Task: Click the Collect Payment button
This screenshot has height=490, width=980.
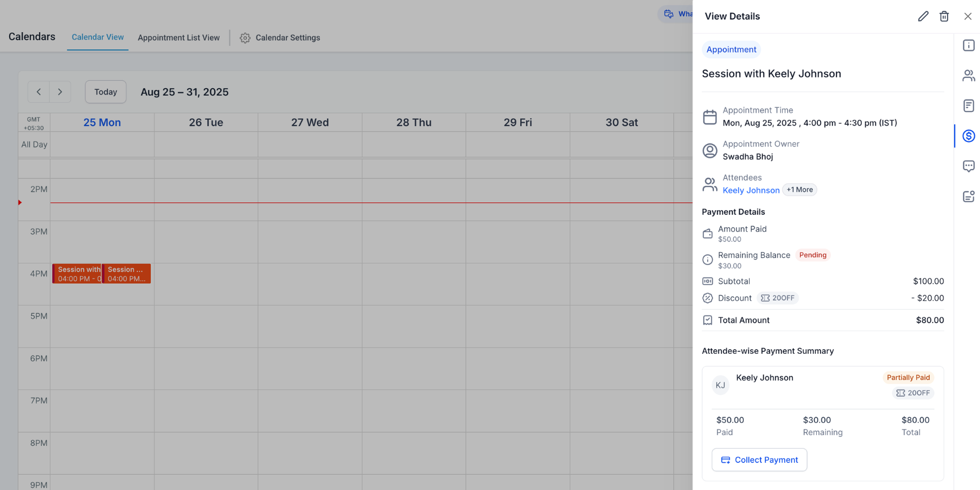Action: 759,459
